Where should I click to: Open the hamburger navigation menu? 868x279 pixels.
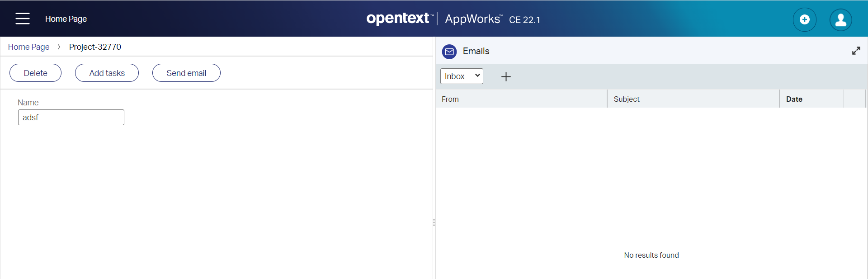pos(22,19)
